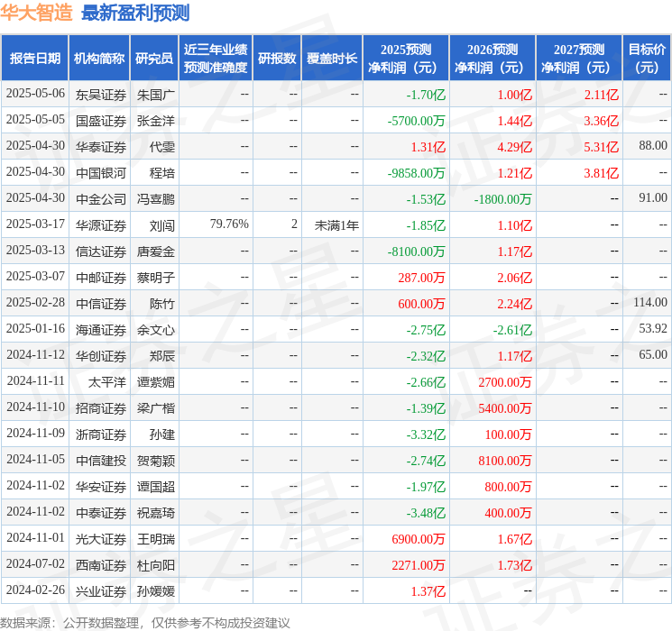Click the 研究员 column header
Screen dimensions: 672x631
click(x=154, y=59)
